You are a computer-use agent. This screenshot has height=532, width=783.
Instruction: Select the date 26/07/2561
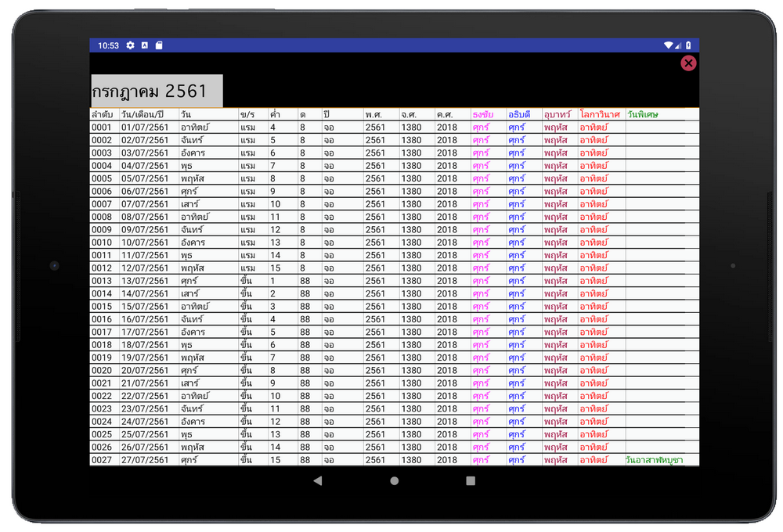coord(145,448)
